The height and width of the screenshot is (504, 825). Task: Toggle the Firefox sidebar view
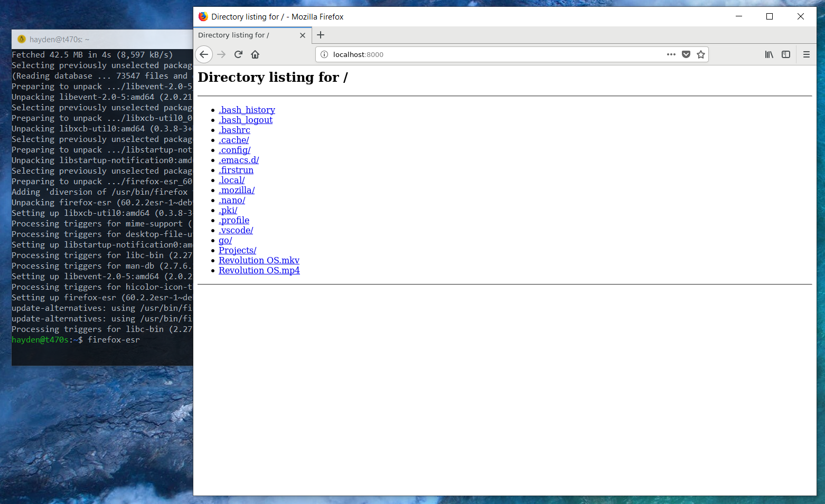pos(786,54)
